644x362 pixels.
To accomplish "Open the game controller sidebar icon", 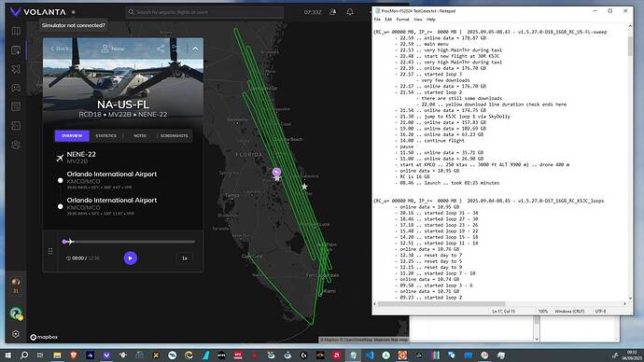I will pos(16,88).
